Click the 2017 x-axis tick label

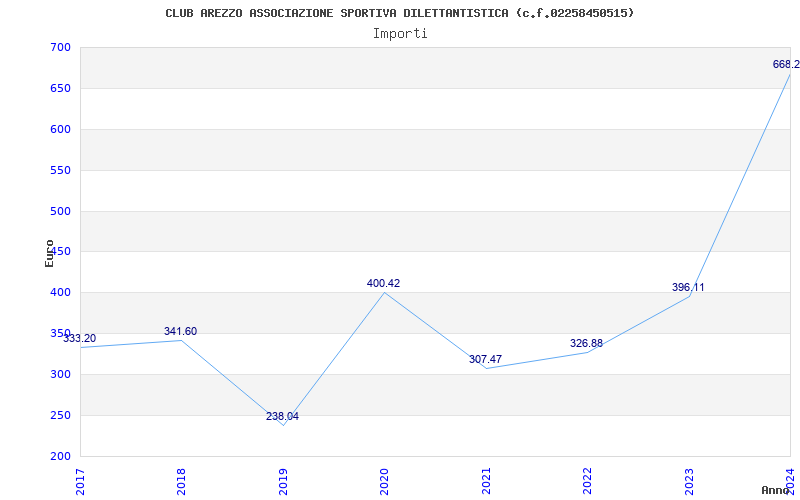point(80,481)
